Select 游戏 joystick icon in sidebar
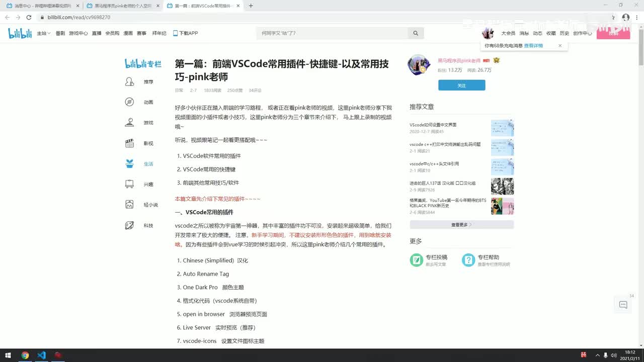 [129, 123]
